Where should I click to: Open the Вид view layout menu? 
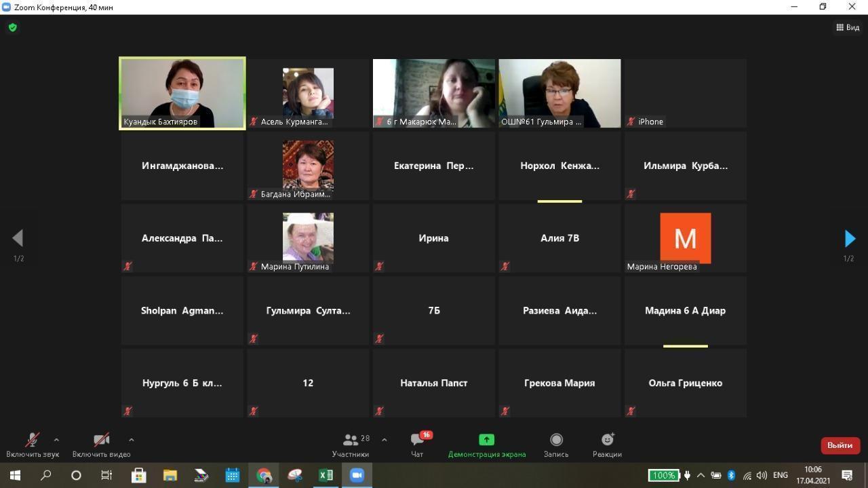848,27
